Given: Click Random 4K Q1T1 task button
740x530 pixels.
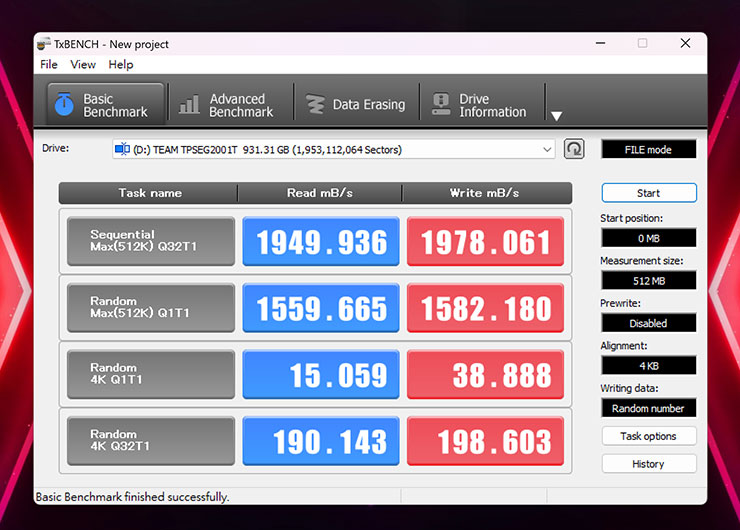Looking at the screenshot, I should tap(151, 374).
